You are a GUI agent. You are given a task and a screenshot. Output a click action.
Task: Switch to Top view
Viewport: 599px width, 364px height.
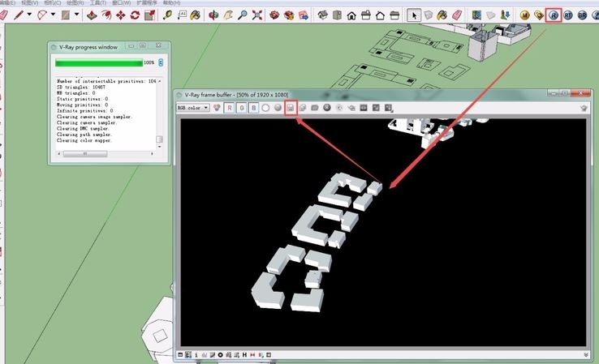[x=338, y=15]
